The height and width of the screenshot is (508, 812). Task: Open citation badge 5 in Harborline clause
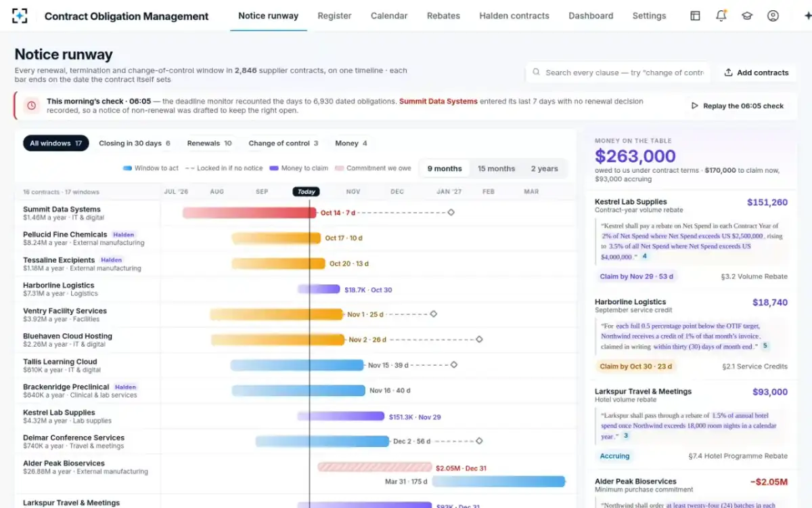(x=765, y=346)
